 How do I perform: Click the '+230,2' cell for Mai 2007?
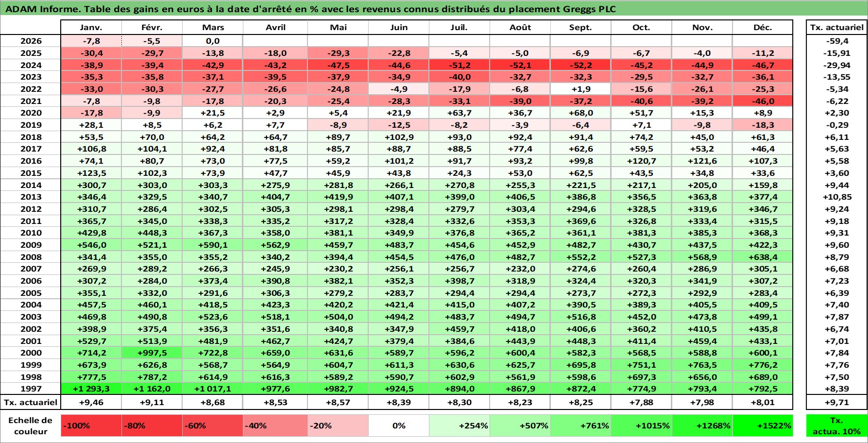[x=338, y=269]
